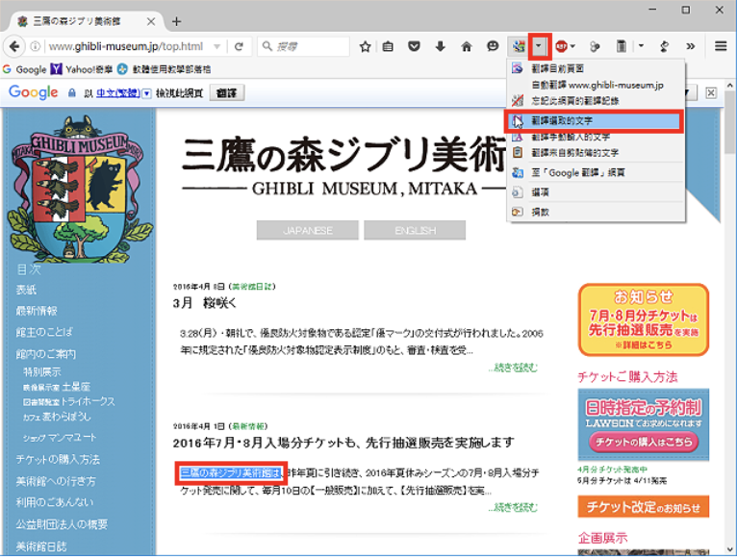Viewport: 737px width, 560px height.
Task: Open the article title 3月 桜咲く
Action: coord(205,303)
